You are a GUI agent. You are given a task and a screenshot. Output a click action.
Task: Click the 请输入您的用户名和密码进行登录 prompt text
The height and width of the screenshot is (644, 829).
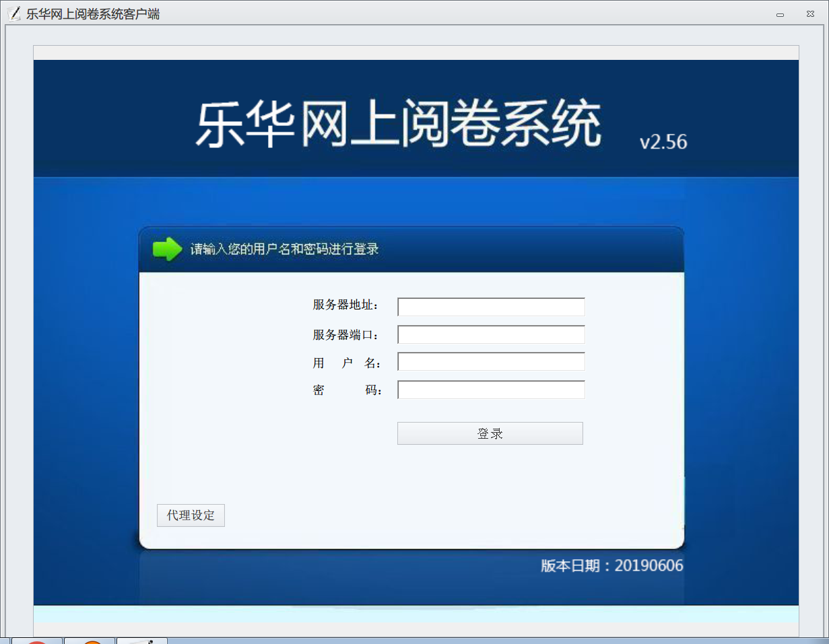285,250
